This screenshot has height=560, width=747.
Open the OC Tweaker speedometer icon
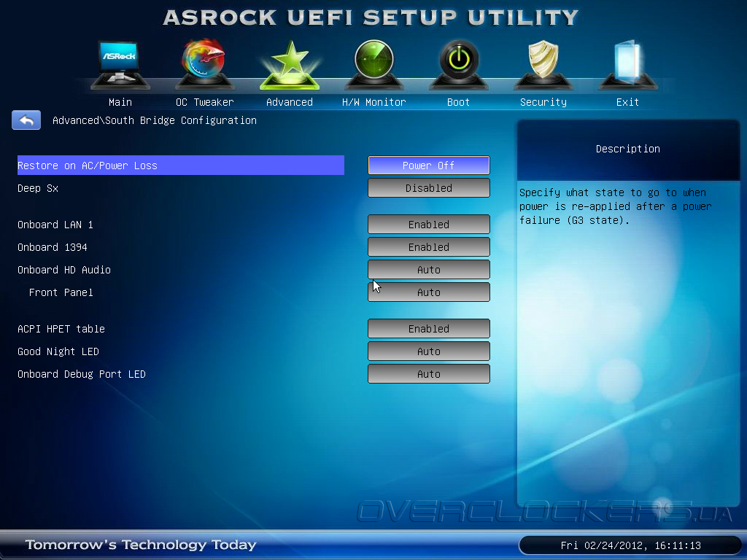[204, 65]
